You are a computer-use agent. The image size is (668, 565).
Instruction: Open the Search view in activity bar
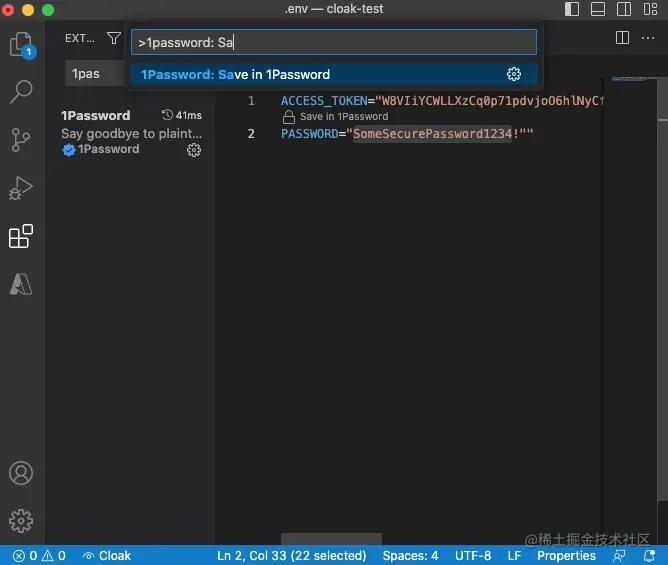pyautogui.click(x=21, y=92)
